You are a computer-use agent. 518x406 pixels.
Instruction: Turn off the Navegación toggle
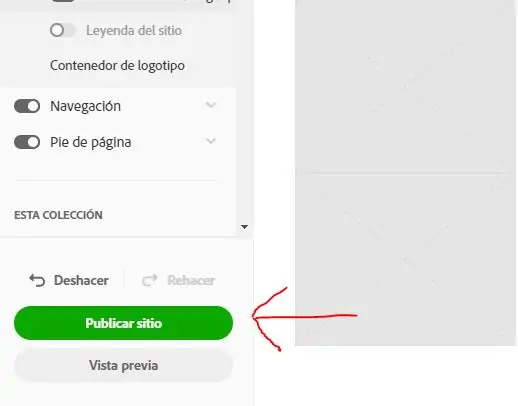click(27, 106)
